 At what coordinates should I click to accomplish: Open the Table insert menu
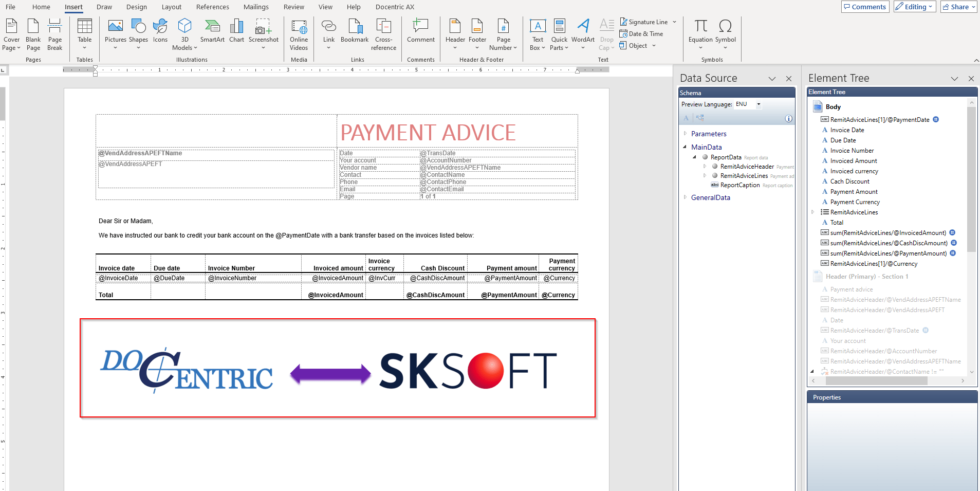(84, 34)
